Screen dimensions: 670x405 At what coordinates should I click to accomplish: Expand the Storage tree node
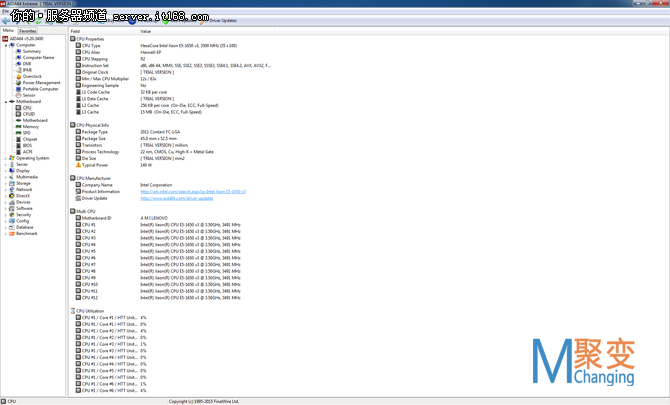click(6, 183)
